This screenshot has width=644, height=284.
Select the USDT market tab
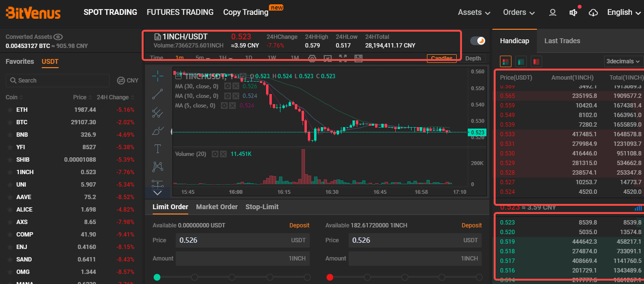click(x=50, y=61)
